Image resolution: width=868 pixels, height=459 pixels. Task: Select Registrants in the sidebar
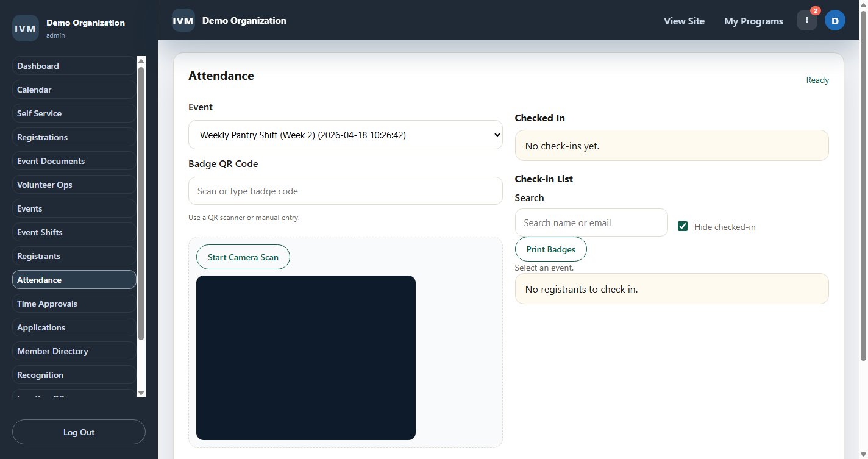coord(38,256)
